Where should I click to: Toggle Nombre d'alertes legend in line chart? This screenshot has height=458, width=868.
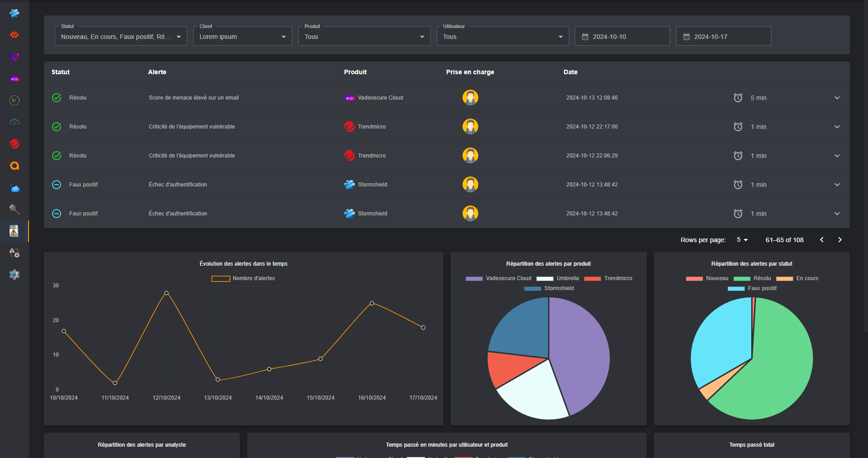click(243, 278)
